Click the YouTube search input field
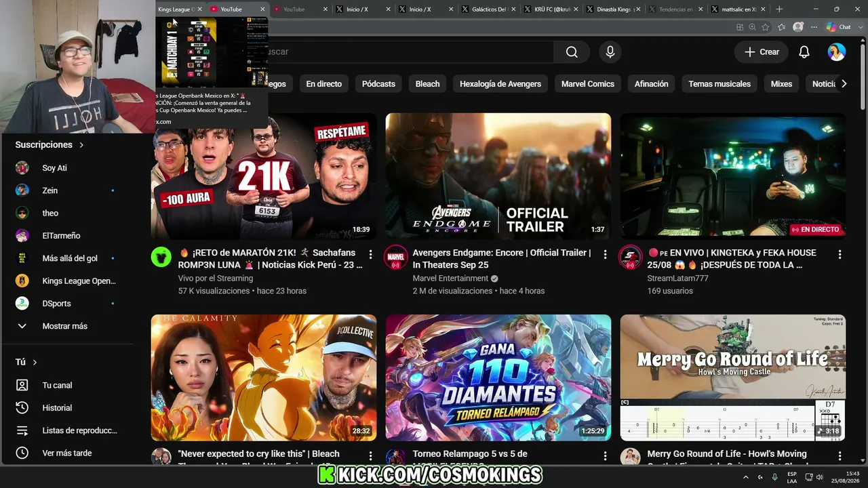The image size is (868, 488). click(410, 52)
